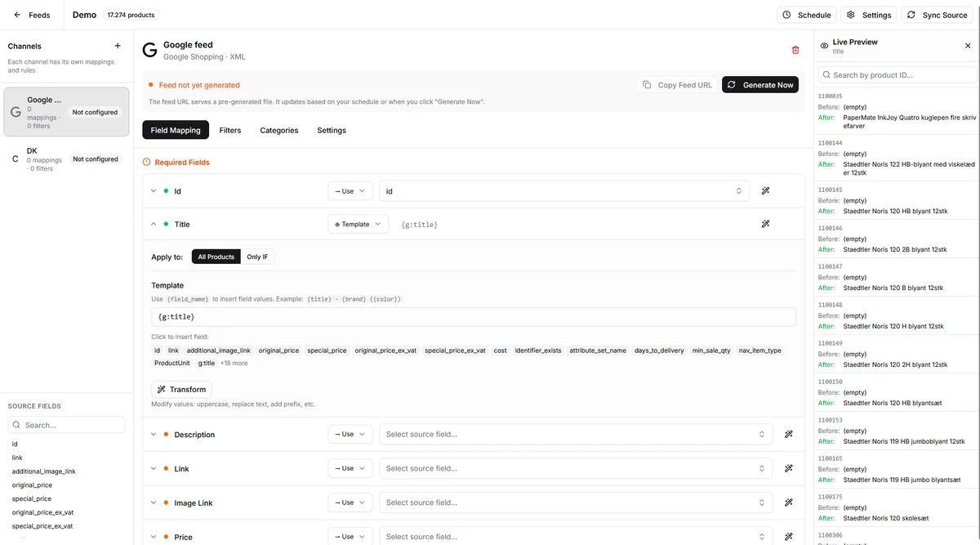Click the back arrow next to Feeds
Viewport: 980px width, 545px height.
(17, 15)
